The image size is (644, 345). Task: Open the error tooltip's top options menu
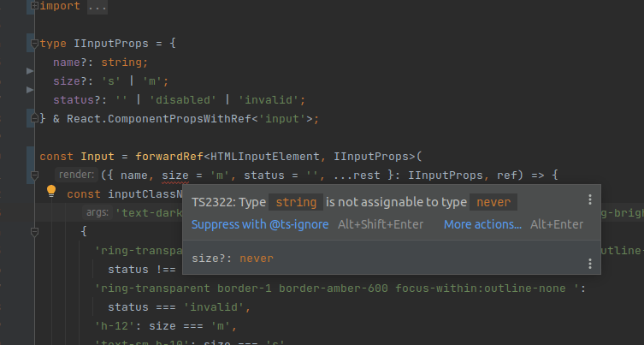coord(590,199)
